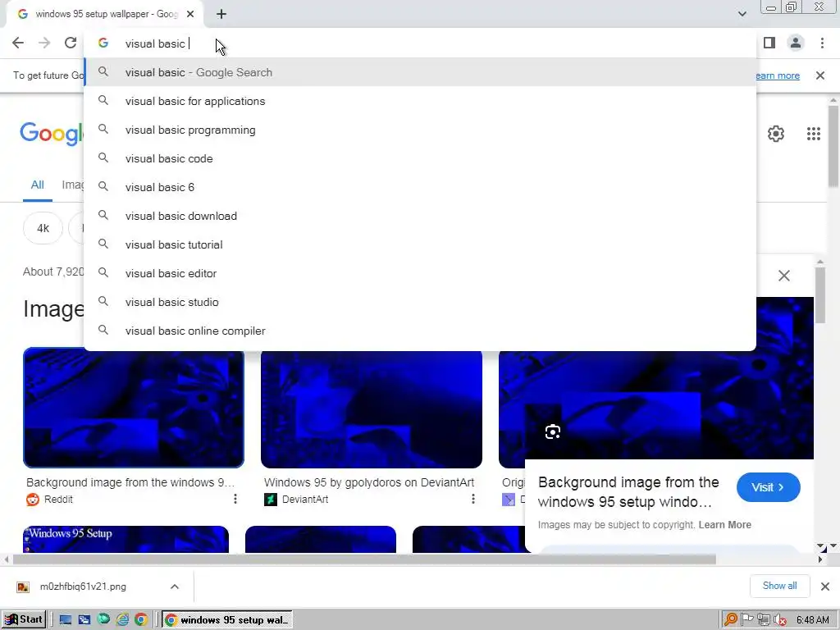840x630 pixels.
Task: Choose 'visual basic editor' suggestion
Action: click(420, 273)
